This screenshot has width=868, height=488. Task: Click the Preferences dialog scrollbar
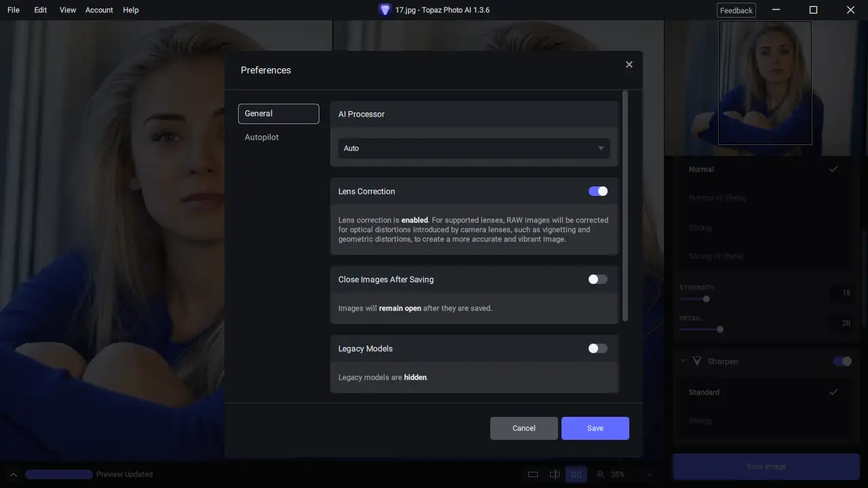click(x=625, y=206)
